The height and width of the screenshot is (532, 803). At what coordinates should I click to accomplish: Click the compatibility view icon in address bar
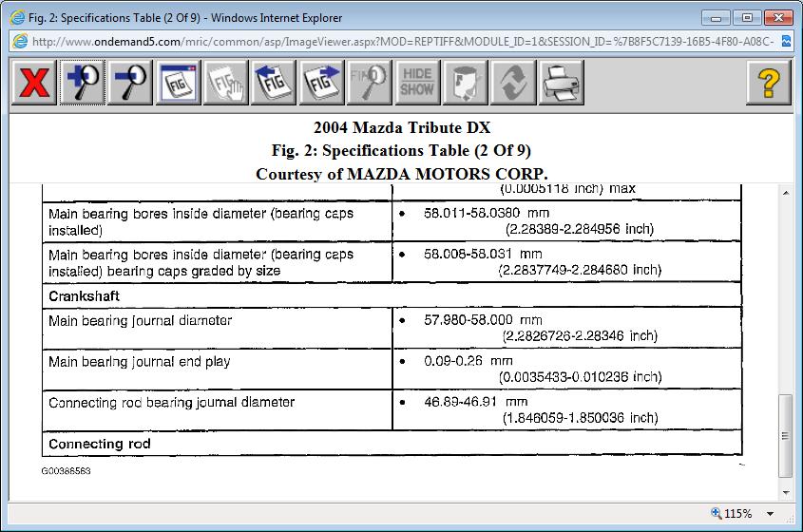[x=786, y=42]
